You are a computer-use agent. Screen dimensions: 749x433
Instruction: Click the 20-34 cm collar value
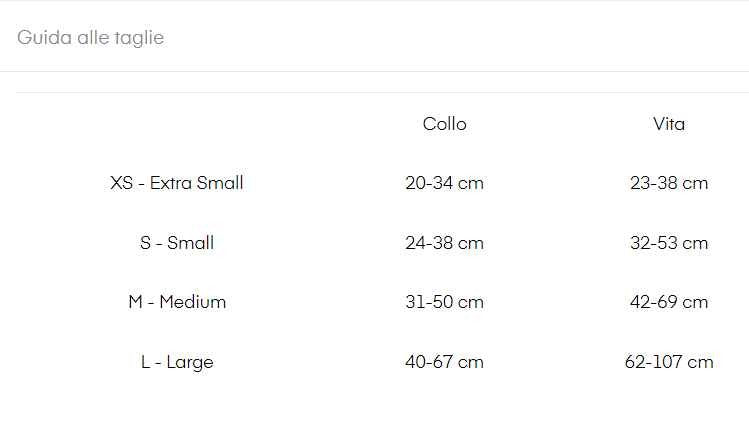click(444, 183)
